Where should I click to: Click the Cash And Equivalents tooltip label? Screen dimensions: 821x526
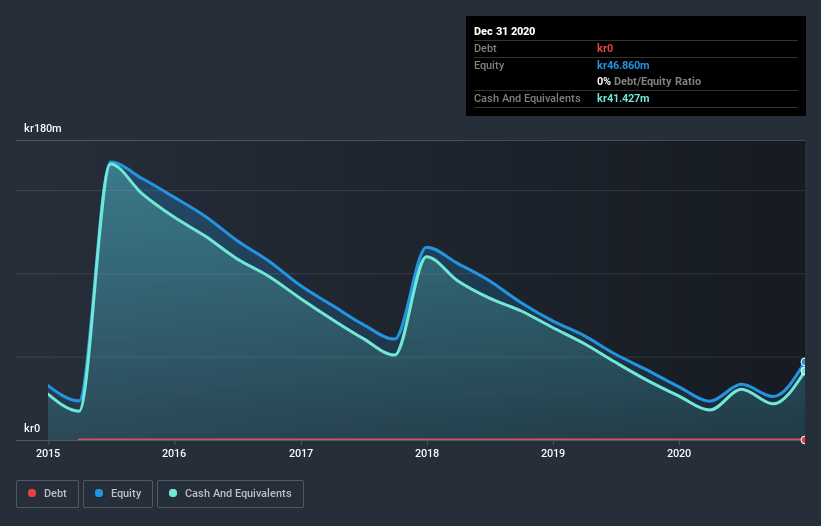click(x=527, y=98)
